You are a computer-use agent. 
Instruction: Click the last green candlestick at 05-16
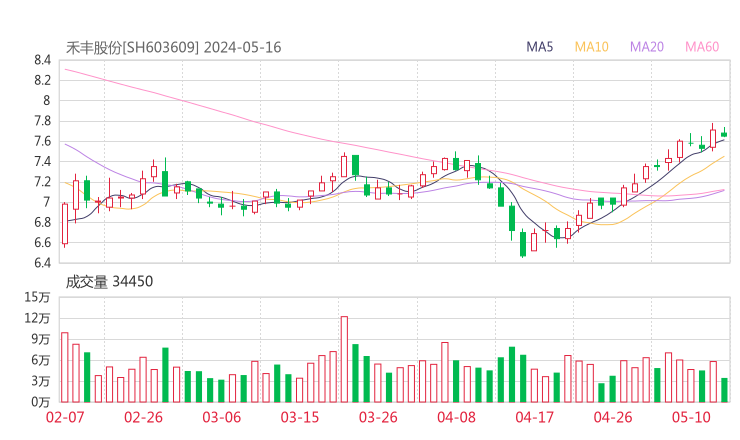coord(724,134)
